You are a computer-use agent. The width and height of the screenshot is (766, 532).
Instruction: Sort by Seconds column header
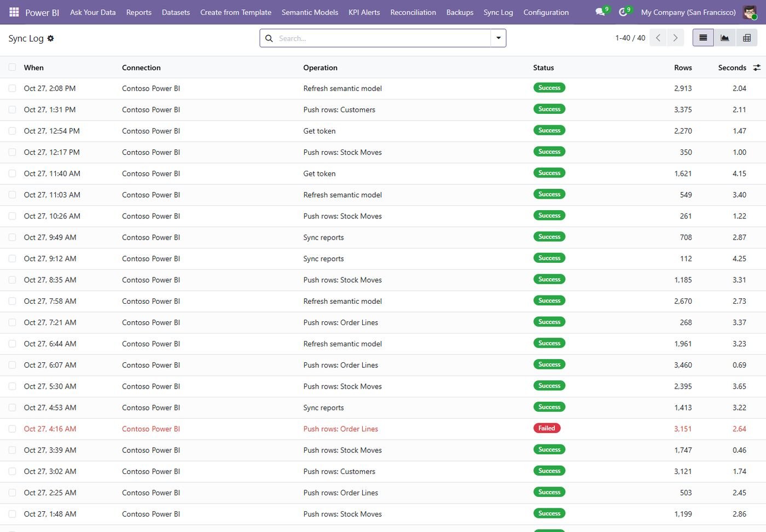pyautogui.click(x=732, y=67)
